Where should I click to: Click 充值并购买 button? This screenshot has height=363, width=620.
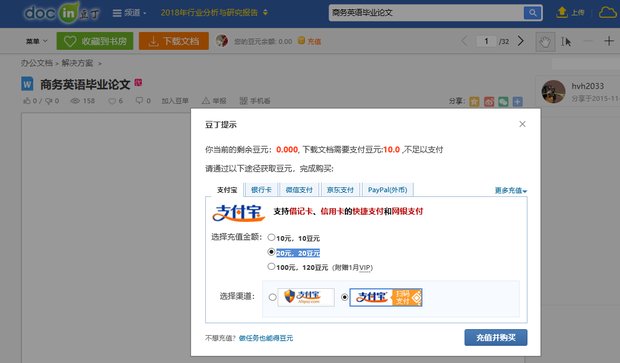click(x=496, y=338)
